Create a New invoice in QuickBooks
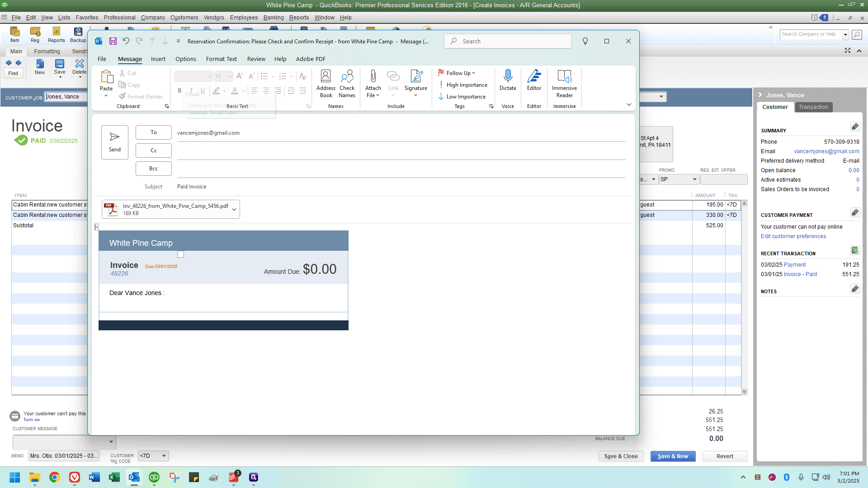 pos(40,66)
